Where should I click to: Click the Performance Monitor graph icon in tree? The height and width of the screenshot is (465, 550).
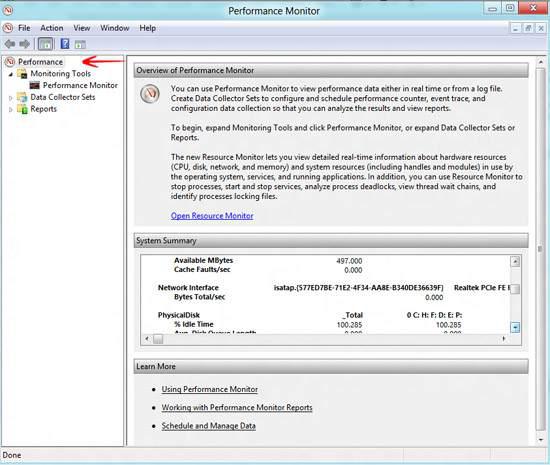pos(35,85)
